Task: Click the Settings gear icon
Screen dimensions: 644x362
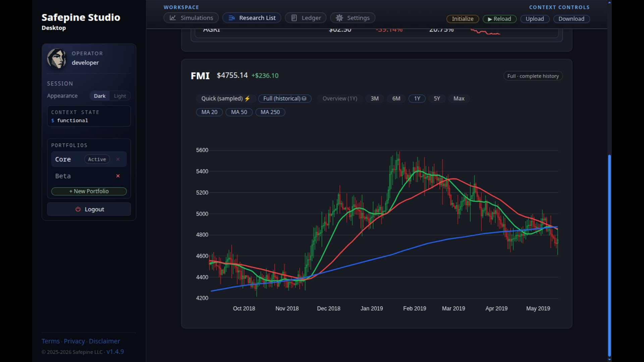Action: (339, 18)
